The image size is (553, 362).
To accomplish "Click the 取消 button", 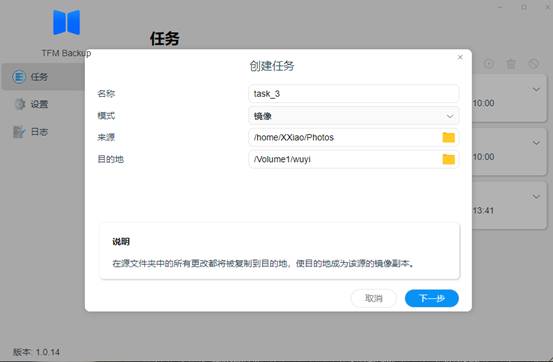I will pos(373,298).
